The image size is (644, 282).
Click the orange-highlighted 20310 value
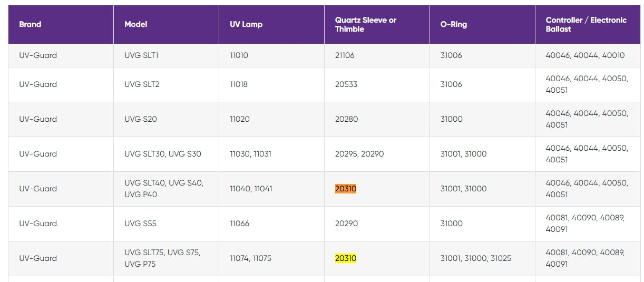(346, 189)
